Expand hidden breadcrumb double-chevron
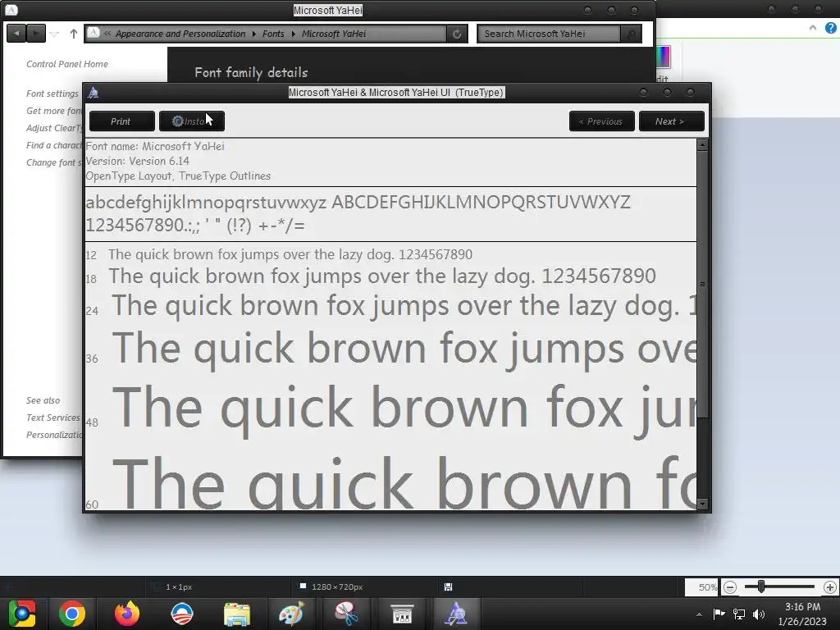 click(107, 33)
